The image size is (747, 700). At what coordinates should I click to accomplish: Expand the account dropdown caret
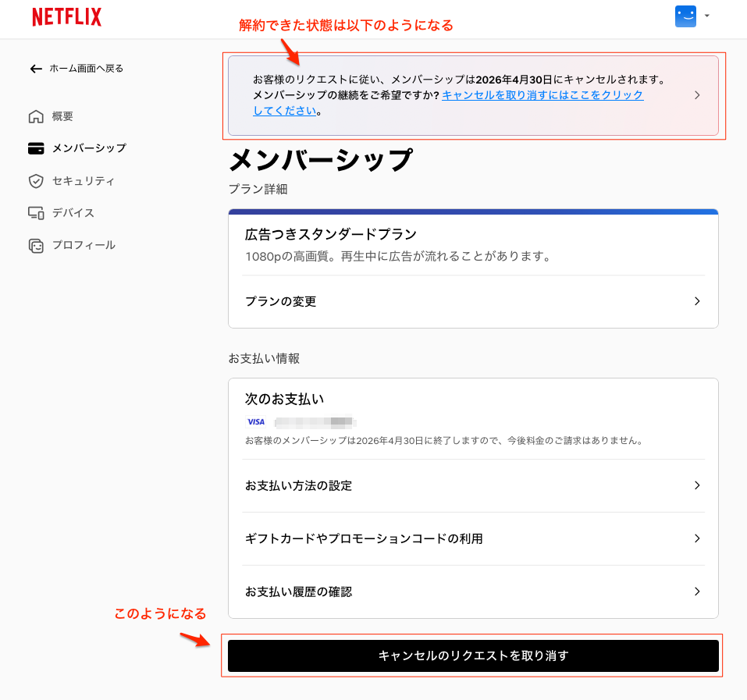pos(706,16)
